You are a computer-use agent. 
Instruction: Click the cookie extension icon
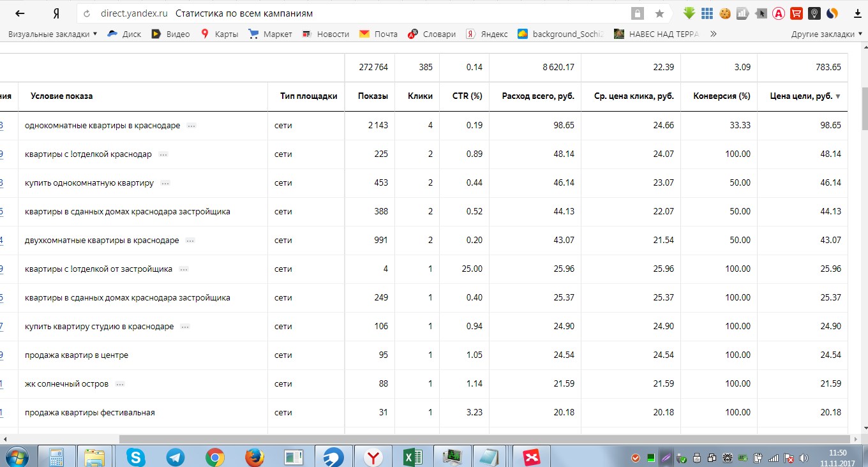pyautogui.click(x=724, y=13)
